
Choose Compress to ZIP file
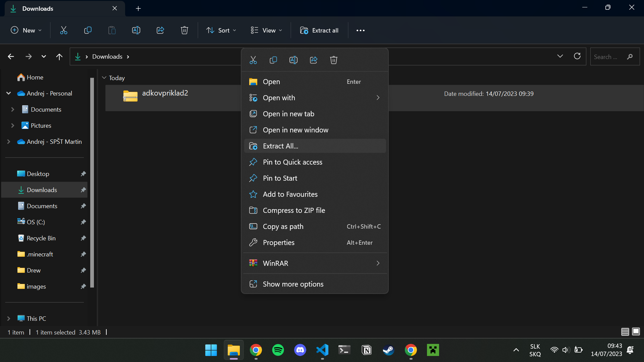click(315, 210)
